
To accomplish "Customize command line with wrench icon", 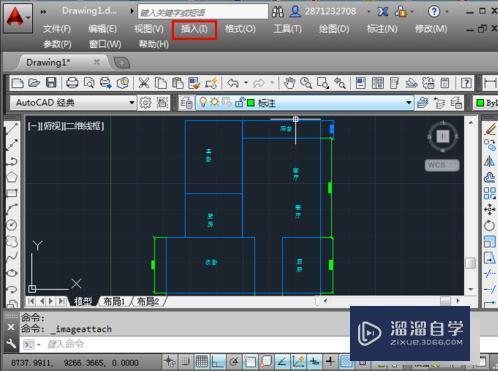I will (11, 344).
